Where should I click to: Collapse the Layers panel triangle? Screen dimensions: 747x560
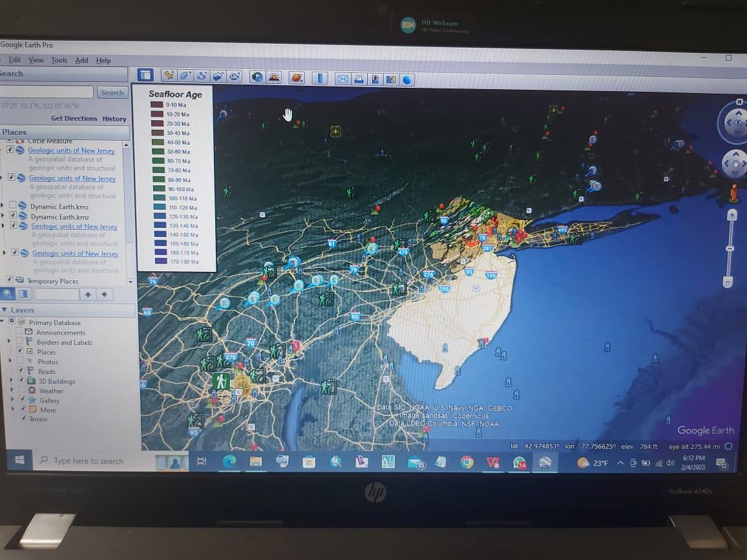(x=5, y=309)
